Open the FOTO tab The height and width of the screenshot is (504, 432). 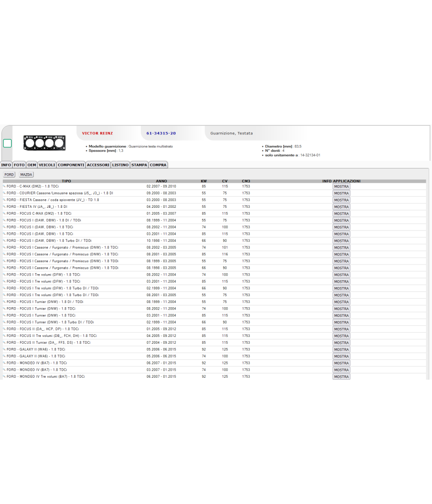click(x=19, y=165)
